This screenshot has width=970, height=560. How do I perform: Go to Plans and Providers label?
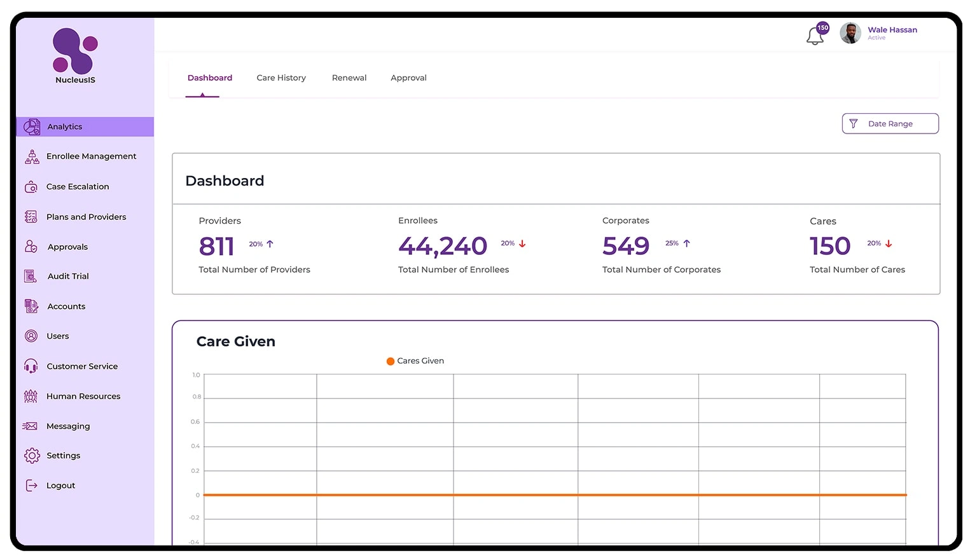[87, 217]
